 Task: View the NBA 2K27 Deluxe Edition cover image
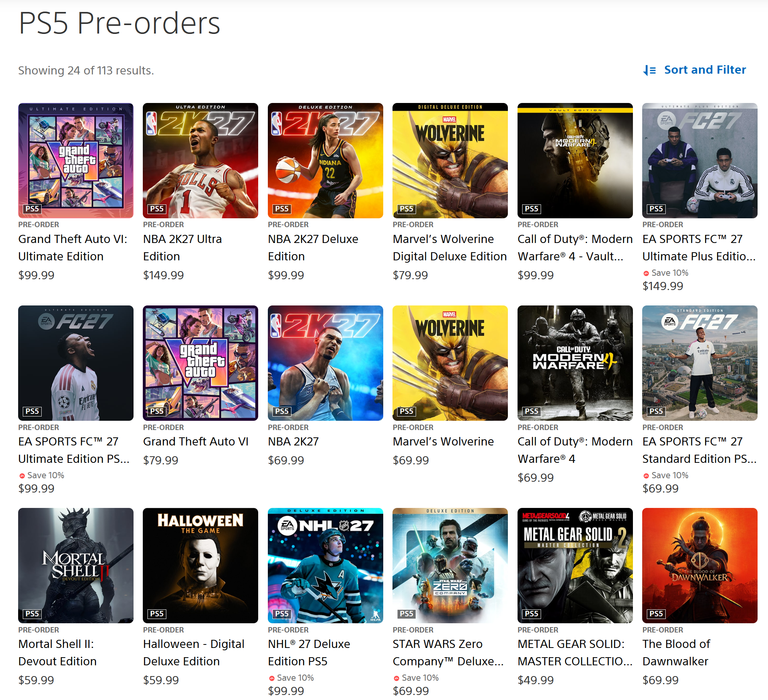pos(325,160)
